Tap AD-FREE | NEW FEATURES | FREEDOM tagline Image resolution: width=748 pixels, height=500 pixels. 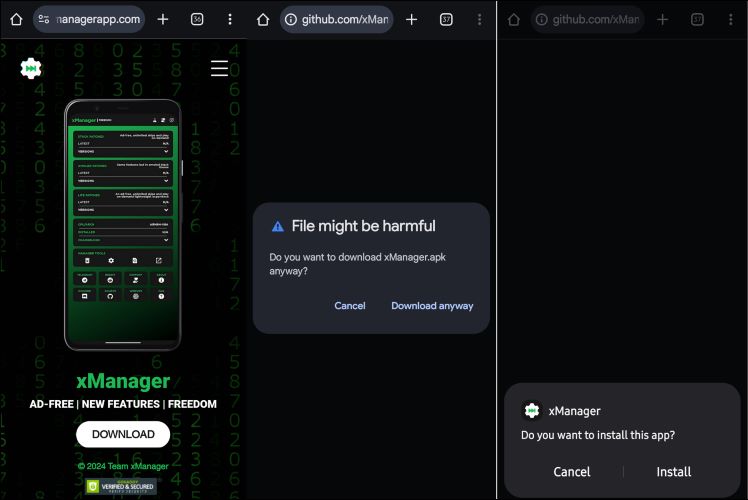(123, 404)
